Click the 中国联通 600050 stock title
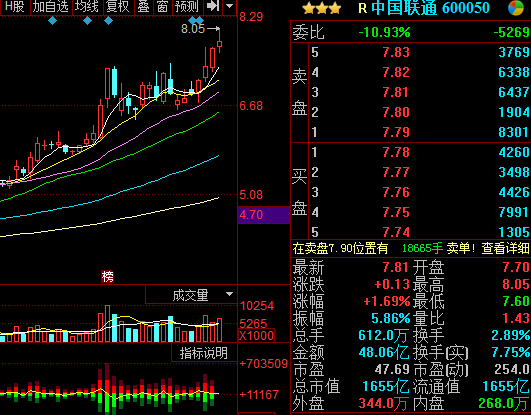This screenshot has width=531, height=415. tap(430, 8)
